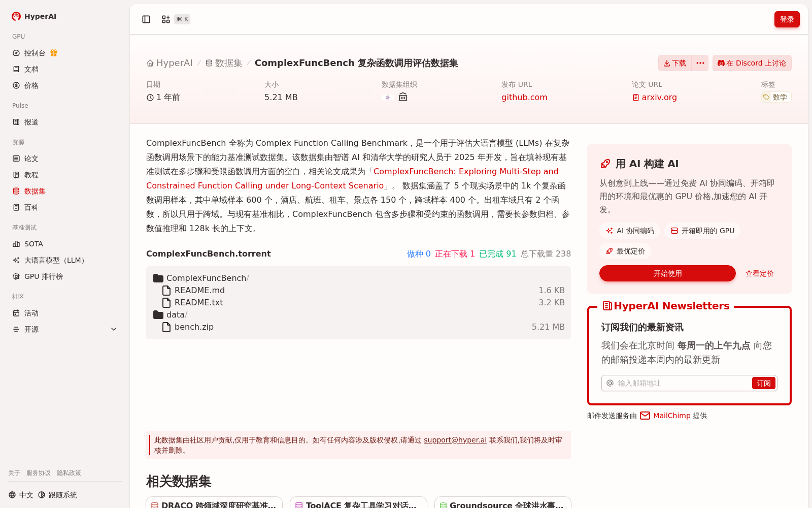Image resolution: width=812 pixels, height=508 pixels.
Task: Click the ComplexFuncBench folder in file tree
Action: (201, 278)
